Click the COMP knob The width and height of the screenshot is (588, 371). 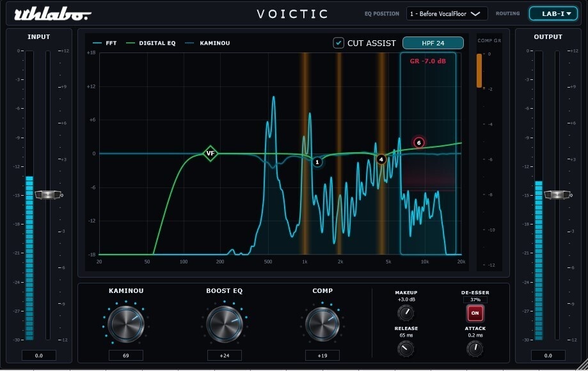click(322, 324)
